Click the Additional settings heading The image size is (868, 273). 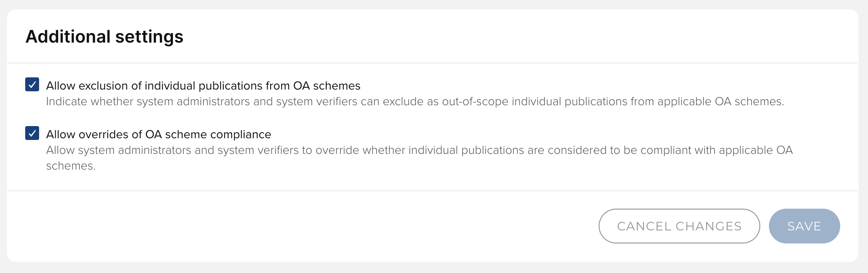[x=104, y=37]
